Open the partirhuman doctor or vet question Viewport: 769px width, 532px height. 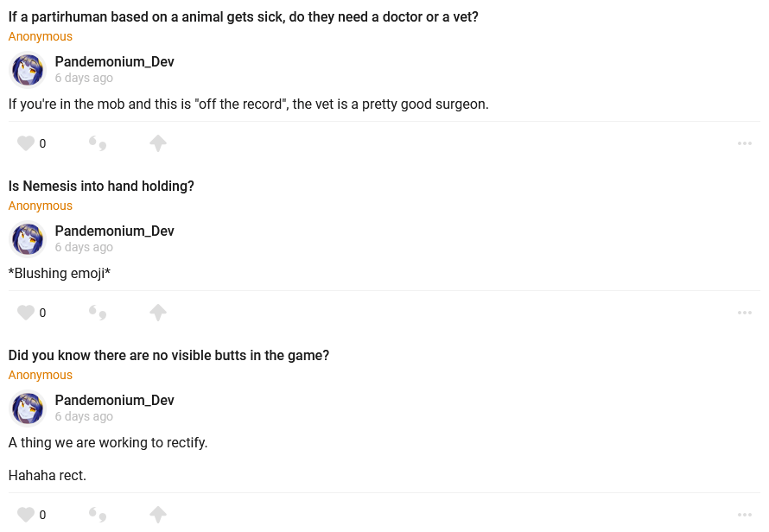pos(243,16)
